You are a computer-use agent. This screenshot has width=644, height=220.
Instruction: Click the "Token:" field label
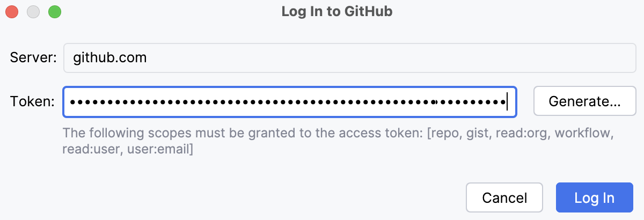coord(33,101)
